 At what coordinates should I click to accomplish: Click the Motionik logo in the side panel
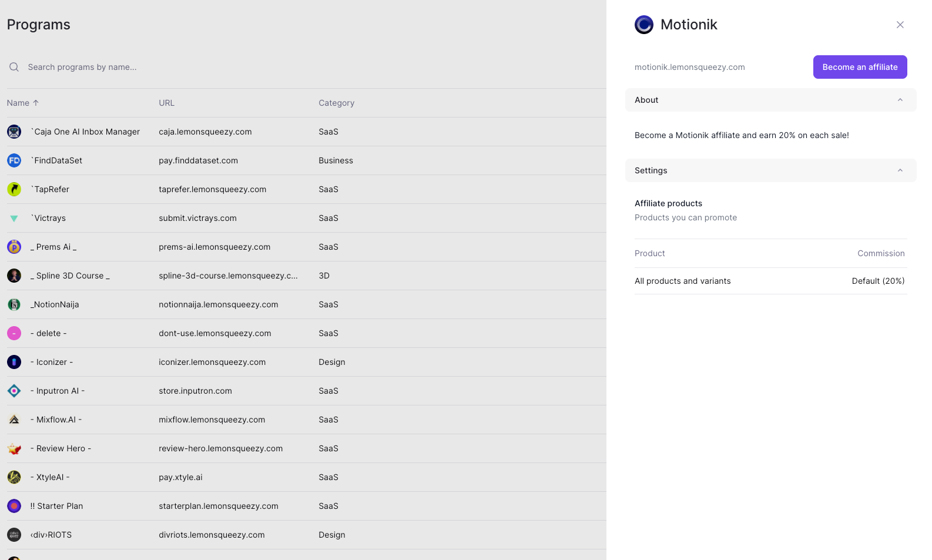pos(644,25)
